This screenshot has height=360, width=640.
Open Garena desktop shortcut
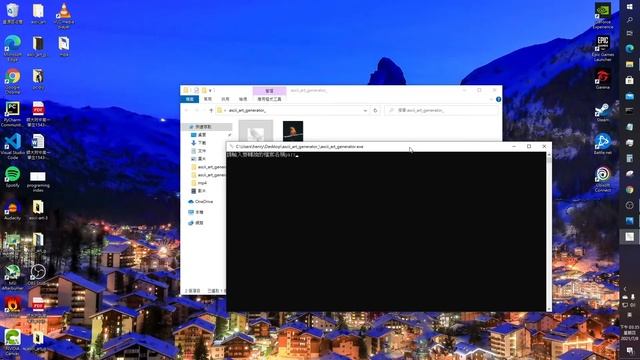pyautogui.click(x=602, y=80)
